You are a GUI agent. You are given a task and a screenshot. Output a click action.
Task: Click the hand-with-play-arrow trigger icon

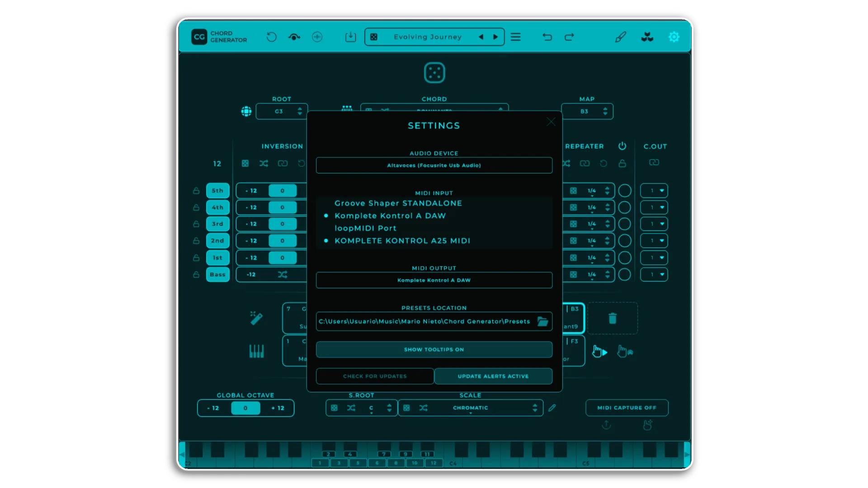[600, 352]
